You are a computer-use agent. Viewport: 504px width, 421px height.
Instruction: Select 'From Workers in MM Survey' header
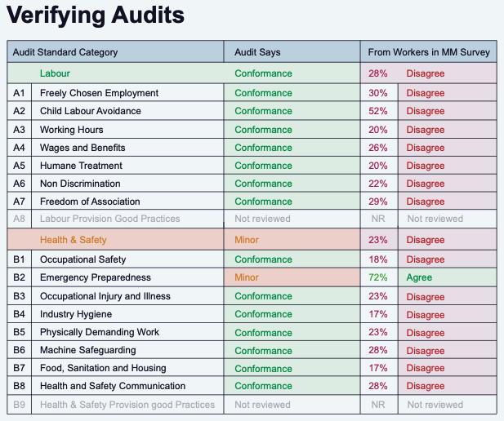[429, 52]
